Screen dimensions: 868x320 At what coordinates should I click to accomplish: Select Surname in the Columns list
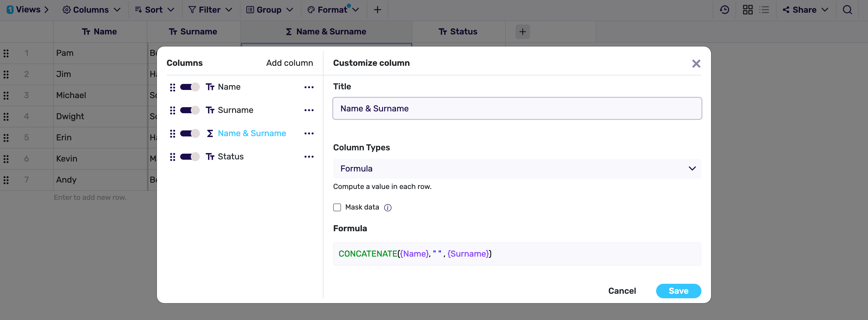coord(235,110)
